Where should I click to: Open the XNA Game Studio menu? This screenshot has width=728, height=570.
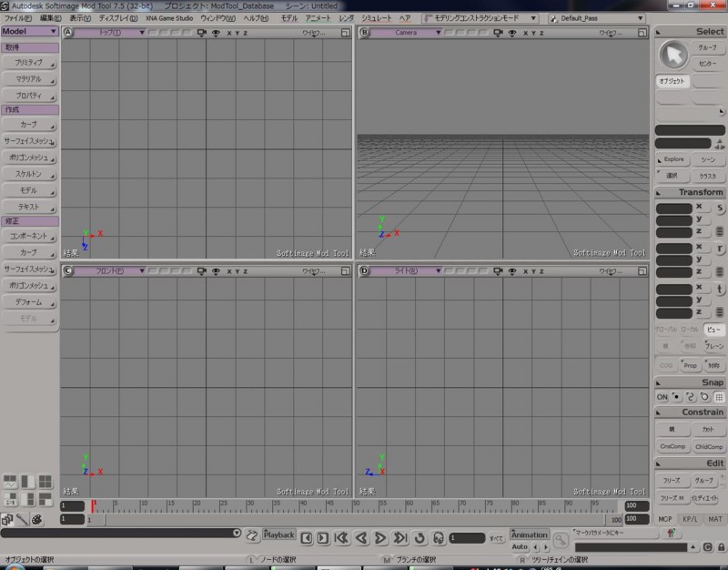pos(169,18)
